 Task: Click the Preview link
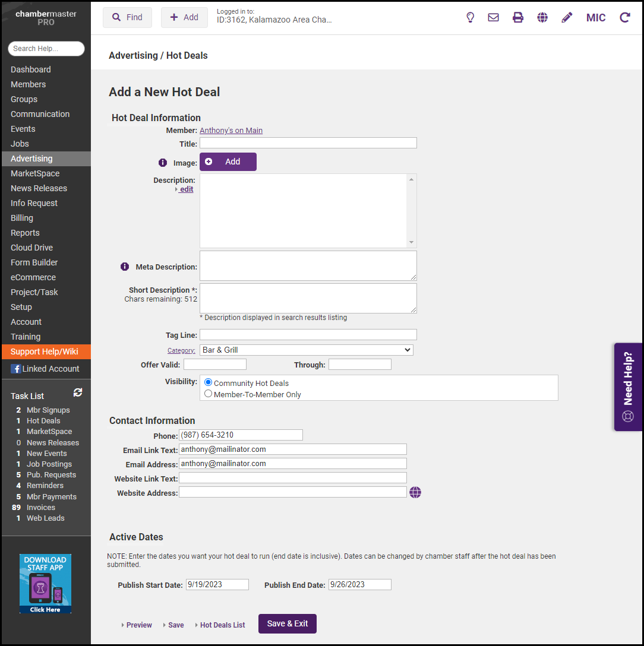pyautogui.click(x=139, y=625)
